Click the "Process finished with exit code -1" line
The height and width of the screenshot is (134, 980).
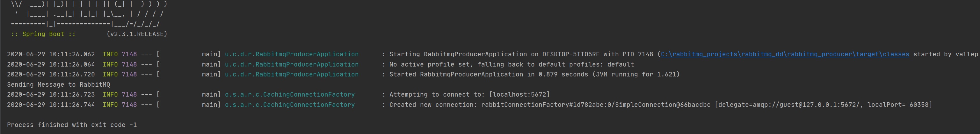pyautogui.click(x=71, y=125)
